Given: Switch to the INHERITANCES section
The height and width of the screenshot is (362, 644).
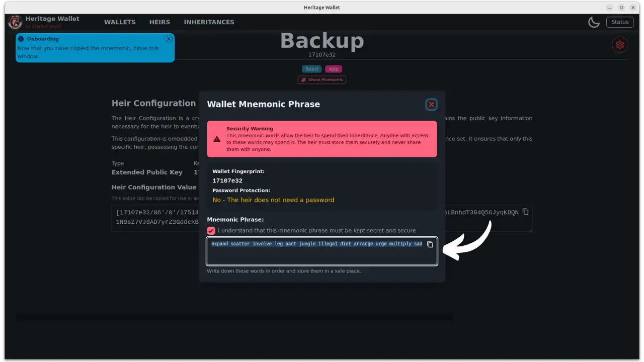Looking at the screenshot, I should point(209,22).
